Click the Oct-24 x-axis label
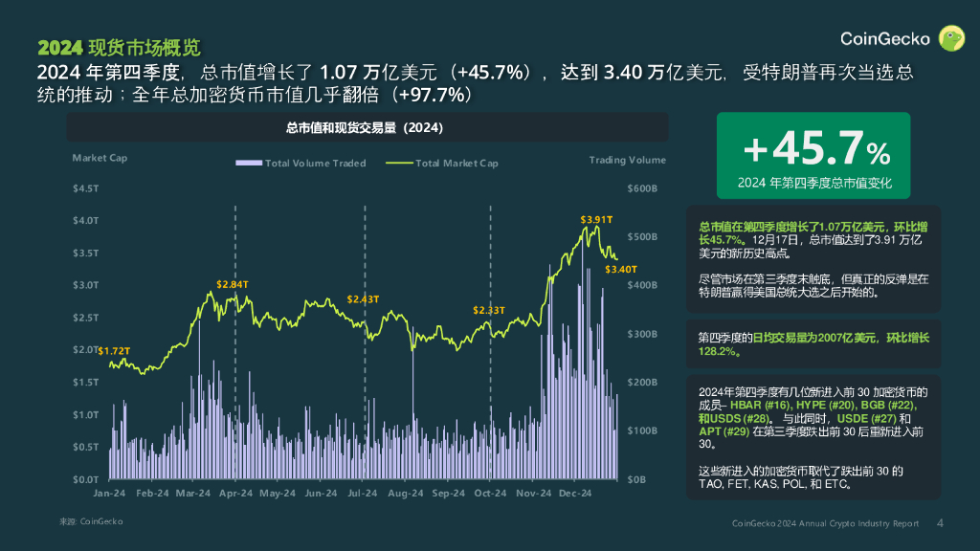 point(490,493)
